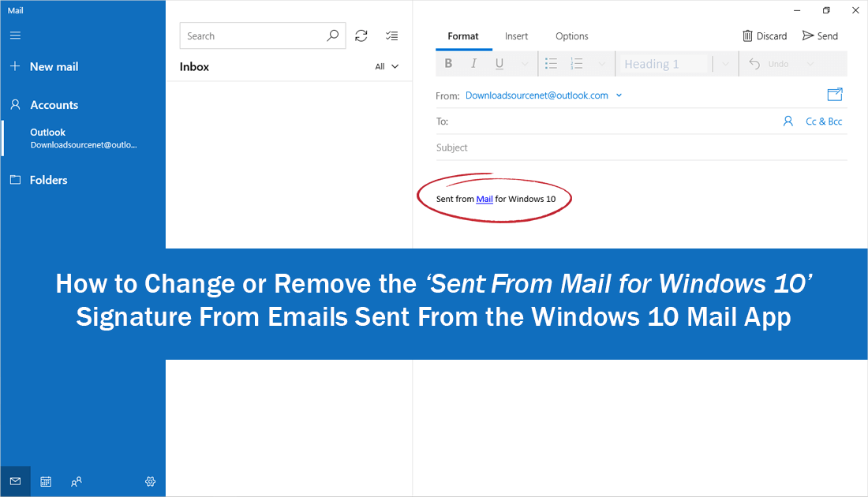Click the Inbox heading

point(194,66)
